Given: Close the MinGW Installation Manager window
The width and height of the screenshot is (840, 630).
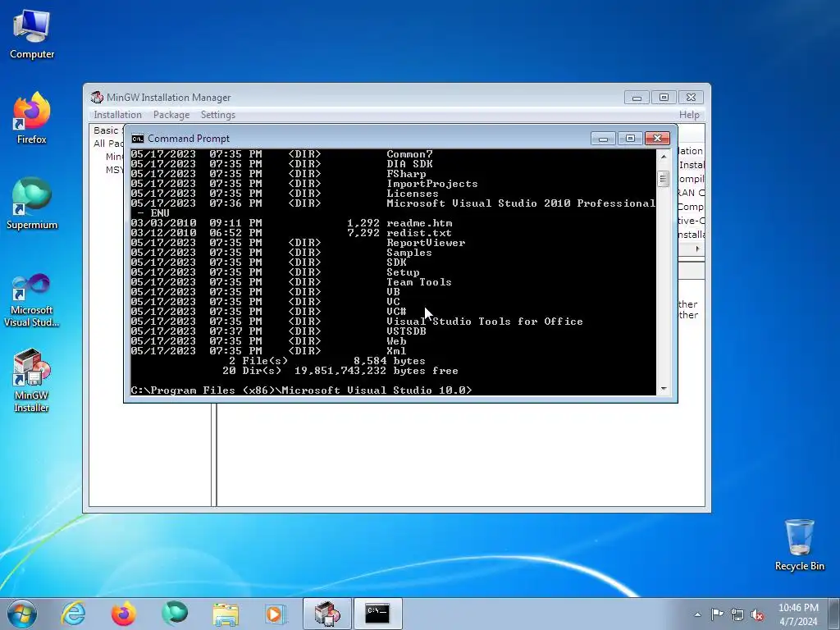Looking at the screenshot, I should [x=691, y=98].
